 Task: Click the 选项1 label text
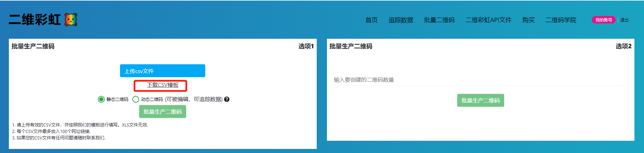coord(306,46)
